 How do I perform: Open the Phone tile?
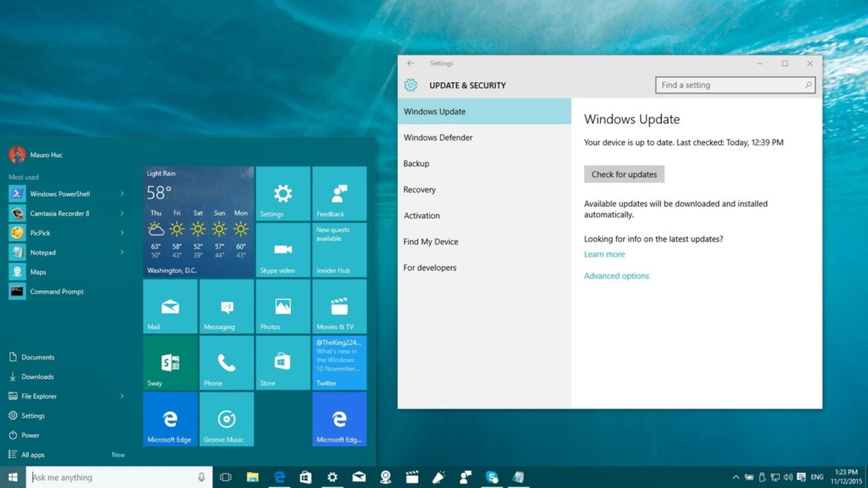226,363
